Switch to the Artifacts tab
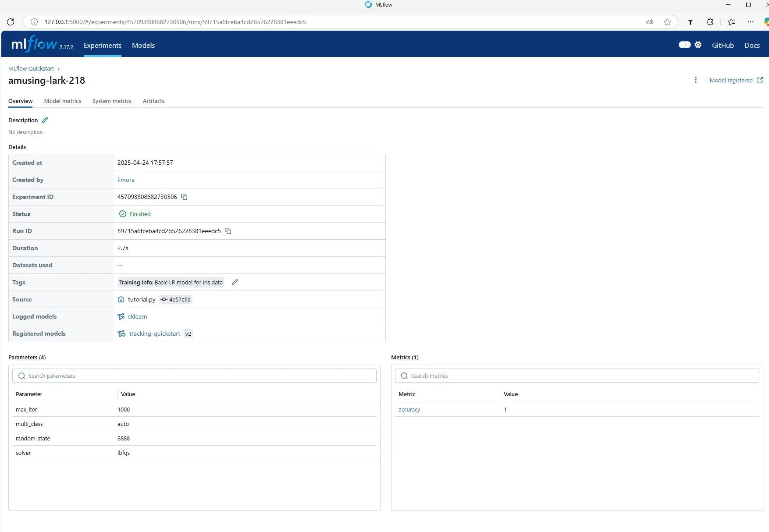This screenshot has height=532, width=769. coord(153,101)
